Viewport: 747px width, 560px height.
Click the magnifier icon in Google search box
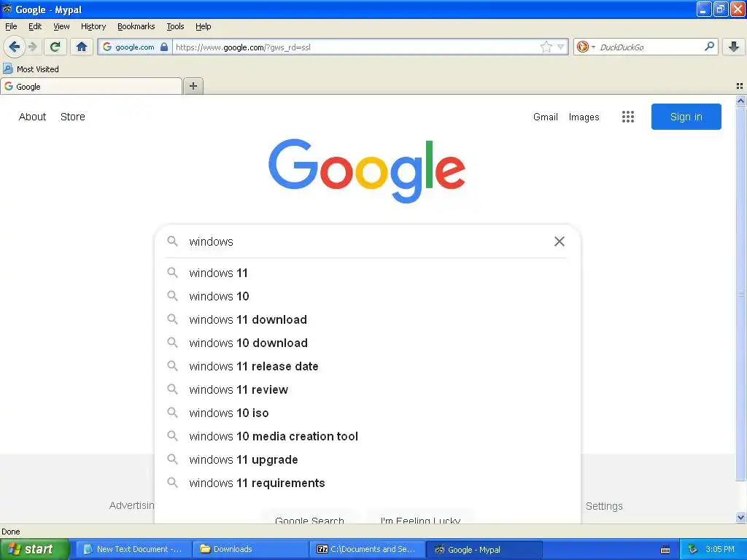(172, 241)
